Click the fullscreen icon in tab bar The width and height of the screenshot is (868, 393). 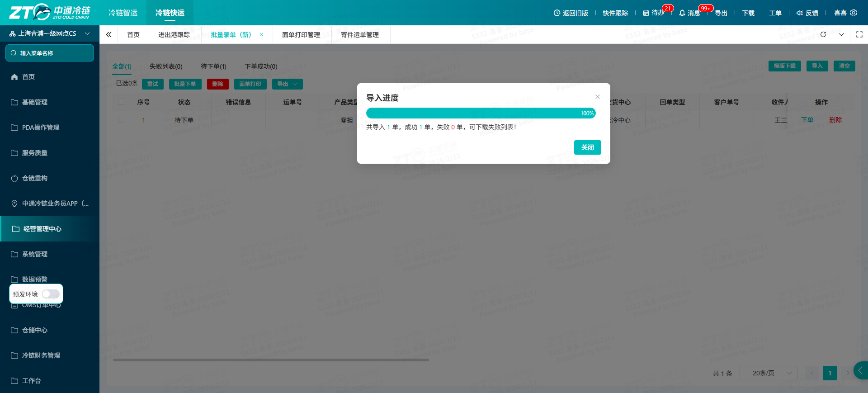tap(859, 34)
